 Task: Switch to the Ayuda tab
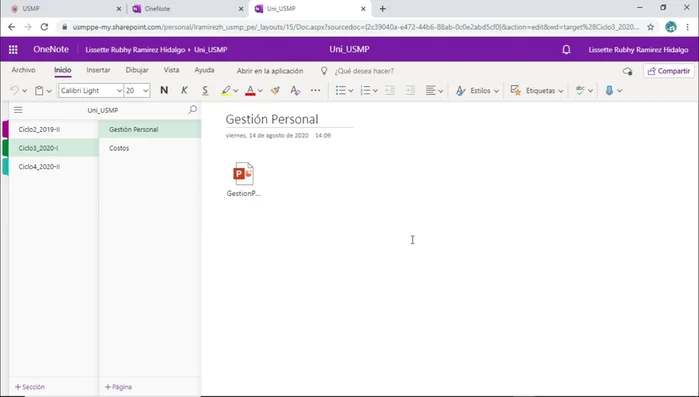[204, 70]
